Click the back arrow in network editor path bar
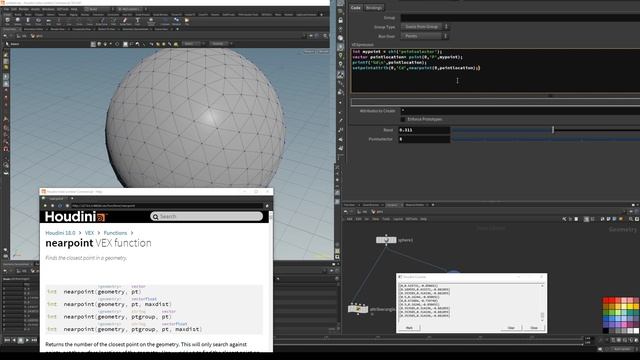 tap(346, 212)
